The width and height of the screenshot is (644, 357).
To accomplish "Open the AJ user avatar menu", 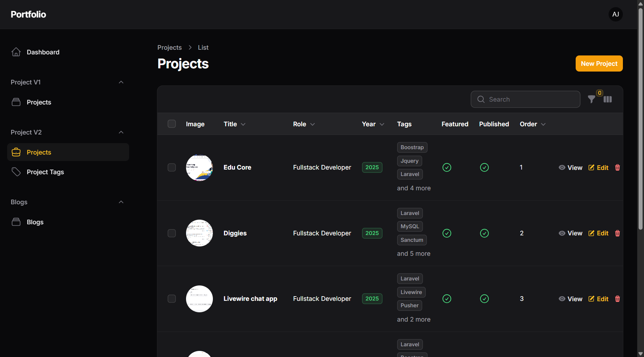I will (615, 14).
